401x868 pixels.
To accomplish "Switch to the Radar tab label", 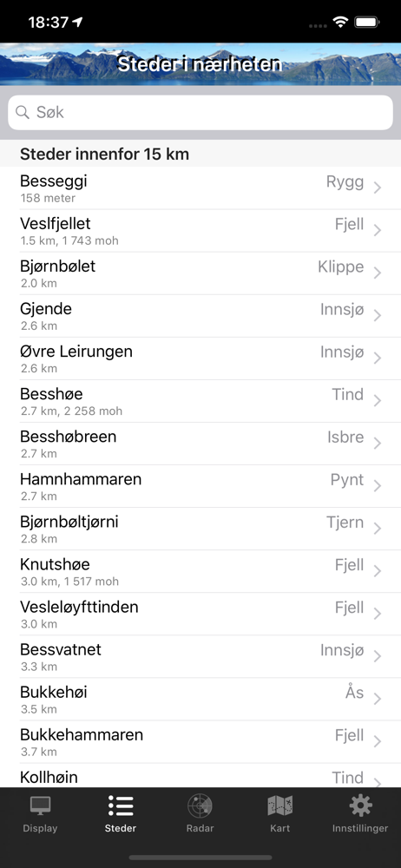I will tap(200, 829).
